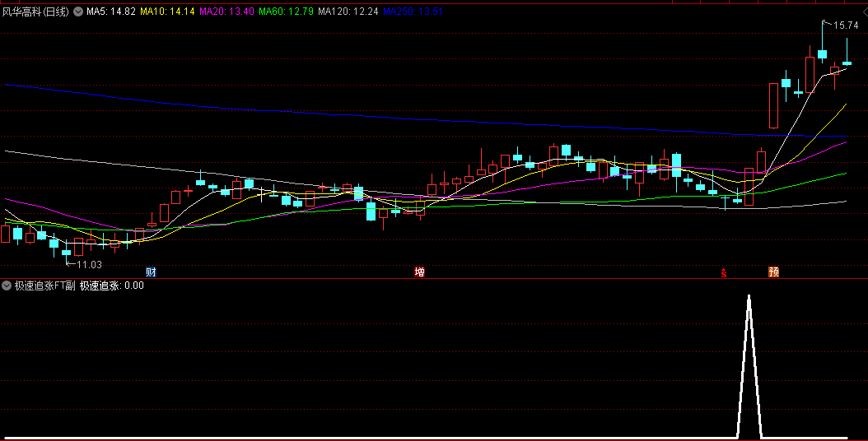Click the 极速追涨: 0.00 value readout
This screenshot has width=868, height=441.
tap(112, 285)
